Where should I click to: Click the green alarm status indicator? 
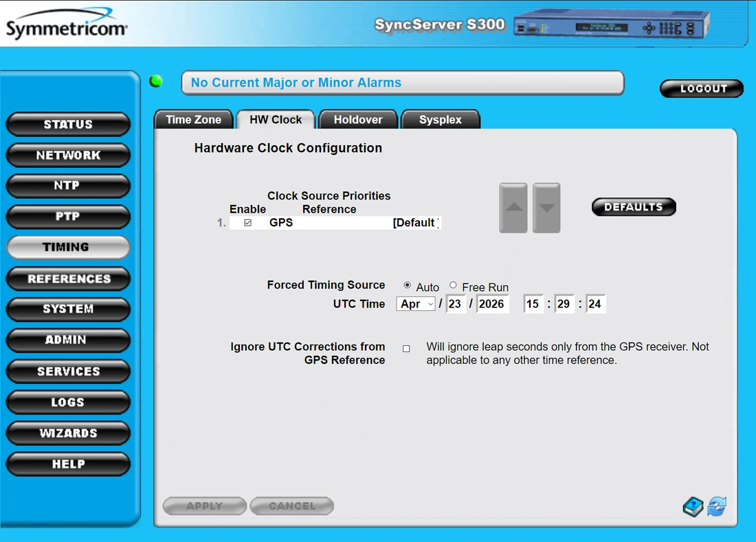click(x=156, y=81)
